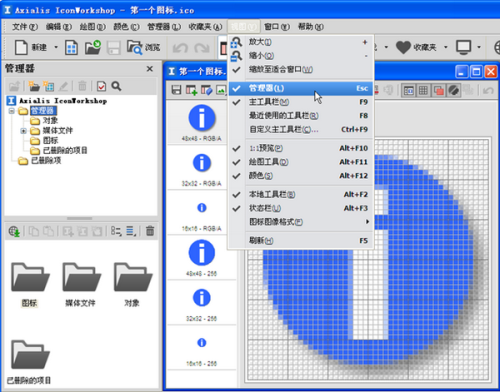Open the 绘图 (Draw) menu

92,27
